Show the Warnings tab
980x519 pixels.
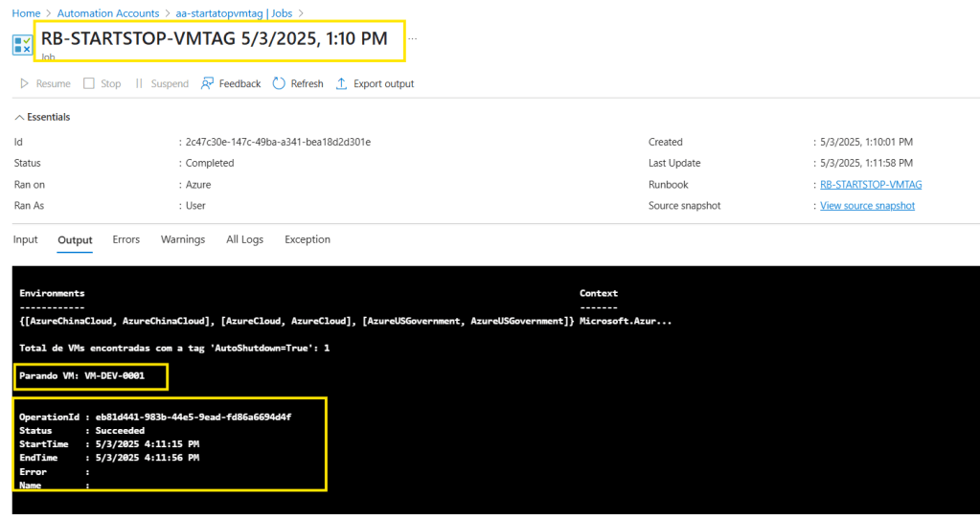[x=183, y=239]
